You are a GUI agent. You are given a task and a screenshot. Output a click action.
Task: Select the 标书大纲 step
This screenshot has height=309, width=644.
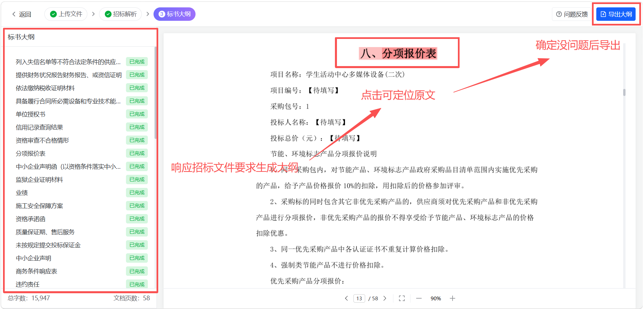click(x=174, y=14)
